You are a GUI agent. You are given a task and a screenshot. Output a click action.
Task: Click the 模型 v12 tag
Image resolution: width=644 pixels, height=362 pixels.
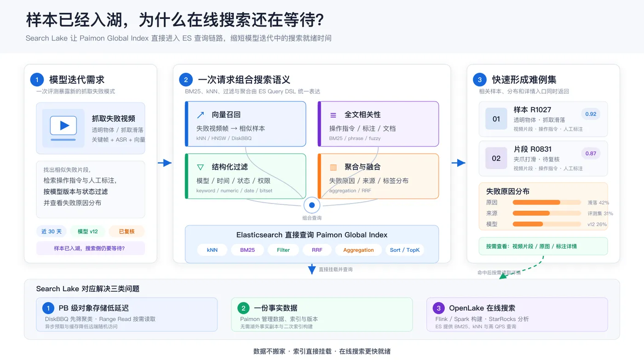click(87, 232)
